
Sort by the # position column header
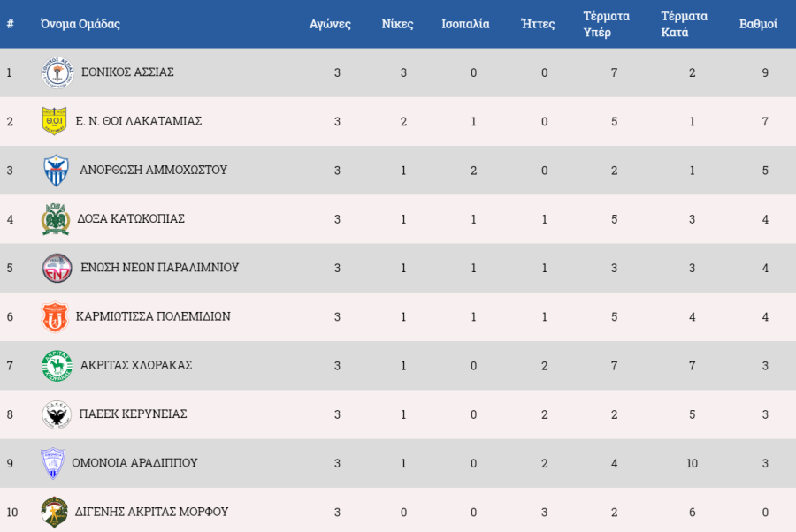point(10,24)
